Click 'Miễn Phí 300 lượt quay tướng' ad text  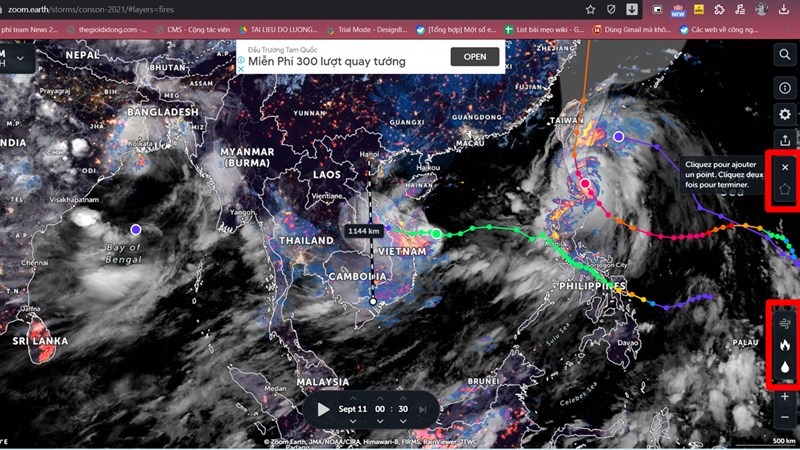(x=327, y=62)
